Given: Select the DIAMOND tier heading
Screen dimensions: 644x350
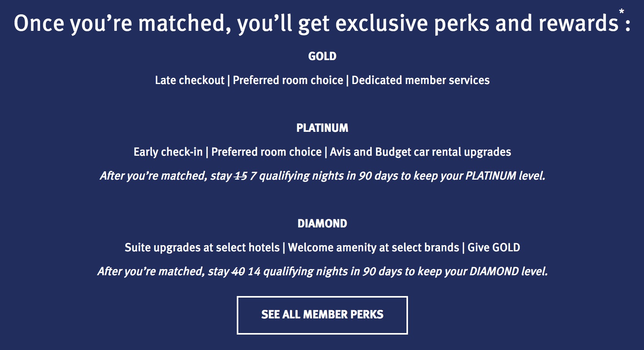Looking at the screenshot, I should point(322,224).
